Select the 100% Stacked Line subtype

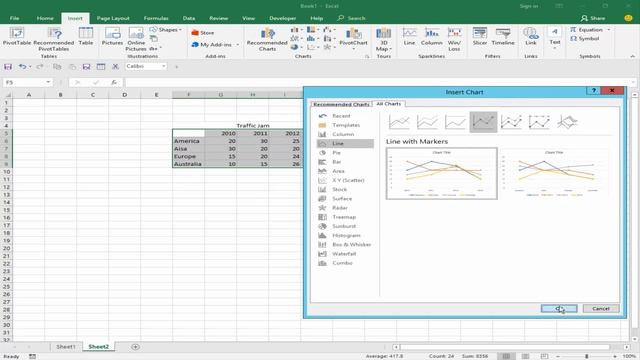coord(455,122)
